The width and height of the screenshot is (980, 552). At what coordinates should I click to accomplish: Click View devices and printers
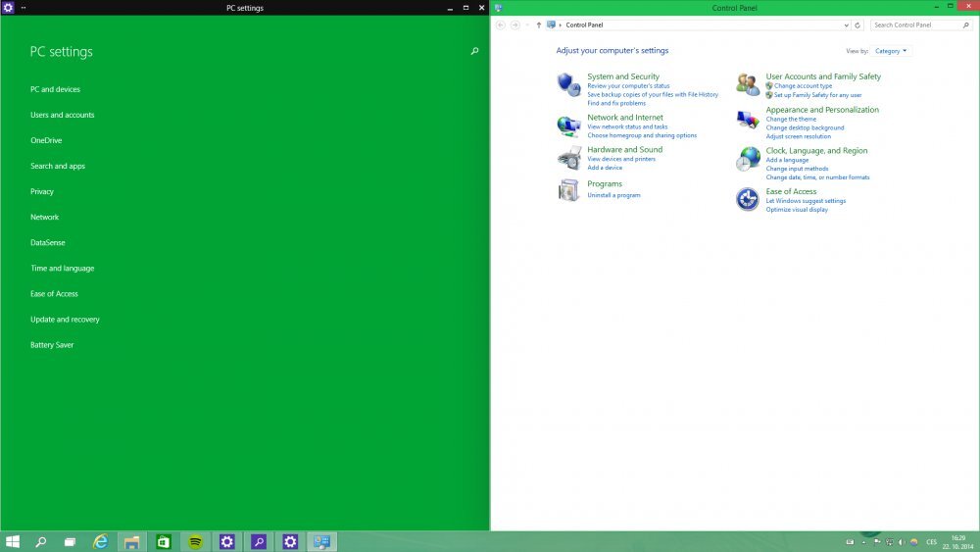[621, 160]
